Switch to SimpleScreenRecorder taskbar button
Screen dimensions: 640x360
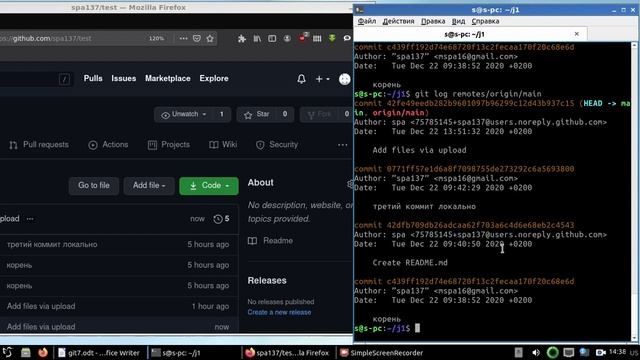pos(382,353)
